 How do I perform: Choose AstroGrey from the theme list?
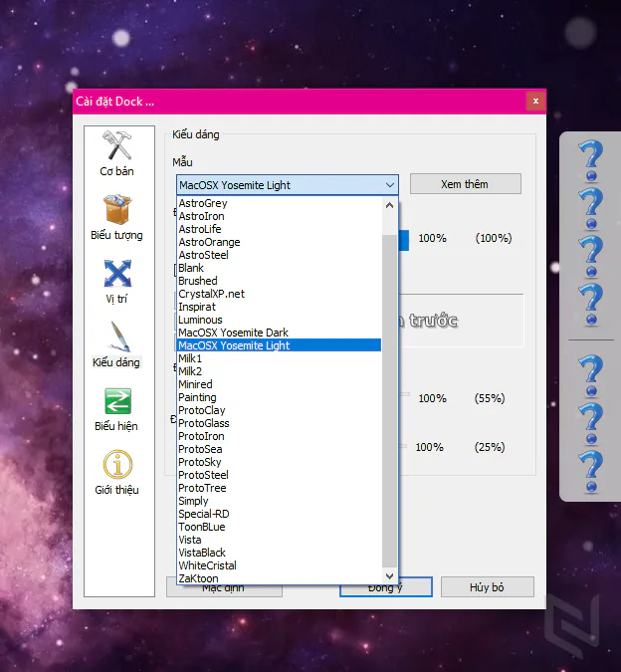point(279,203)
